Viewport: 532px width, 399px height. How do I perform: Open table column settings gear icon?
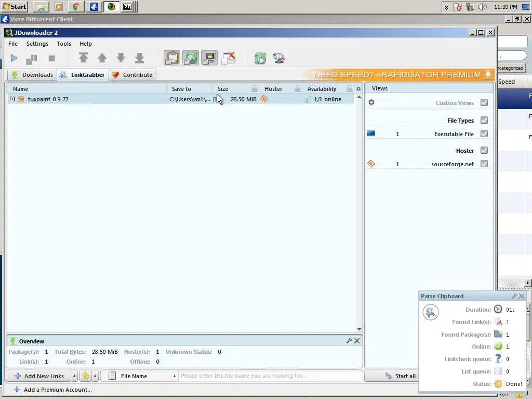358,88
